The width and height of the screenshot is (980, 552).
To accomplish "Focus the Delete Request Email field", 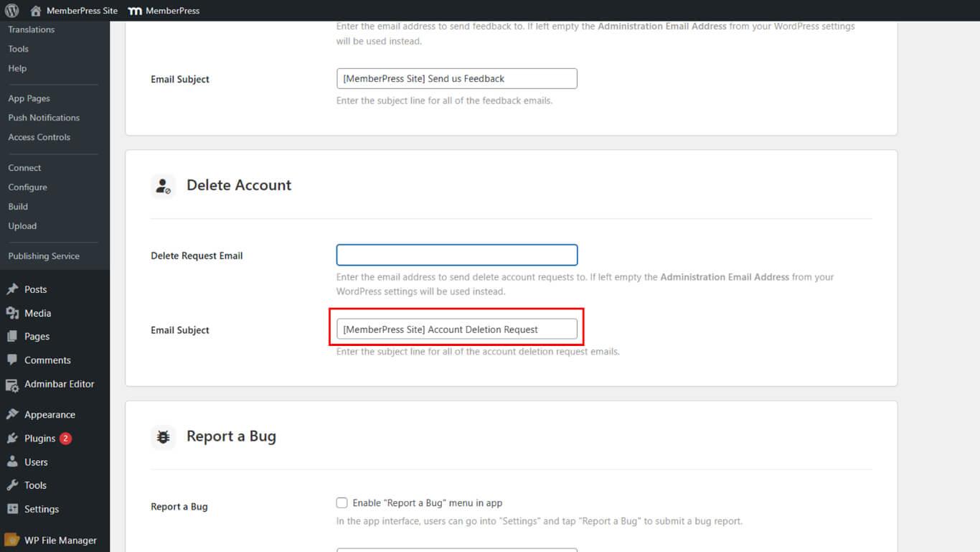I will (x=456, y=255).
